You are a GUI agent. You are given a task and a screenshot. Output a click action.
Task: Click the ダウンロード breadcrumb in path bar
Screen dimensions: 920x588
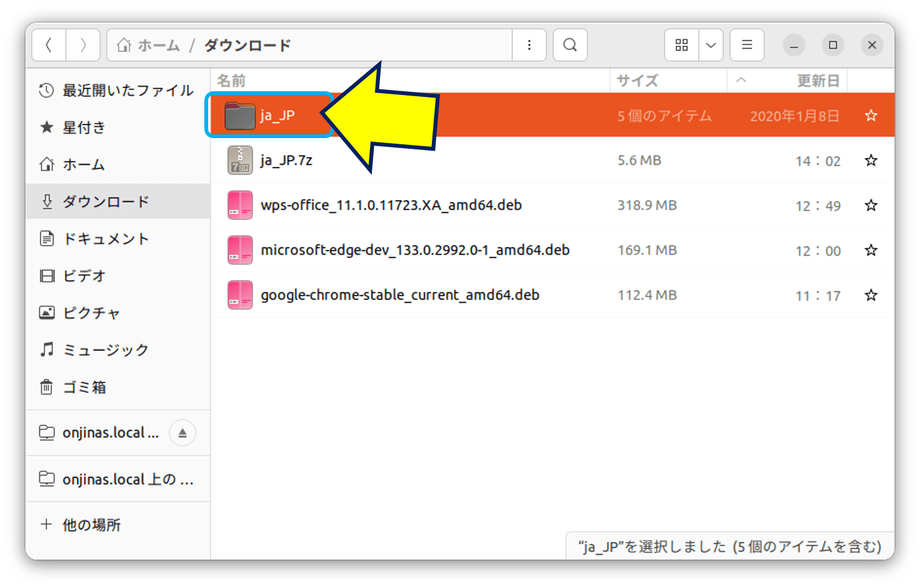click(247, 45)
